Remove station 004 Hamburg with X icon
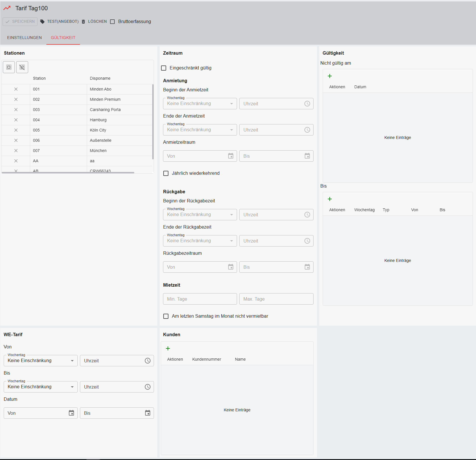The height and width of the screenshot is (460, 476). [16, 120]
